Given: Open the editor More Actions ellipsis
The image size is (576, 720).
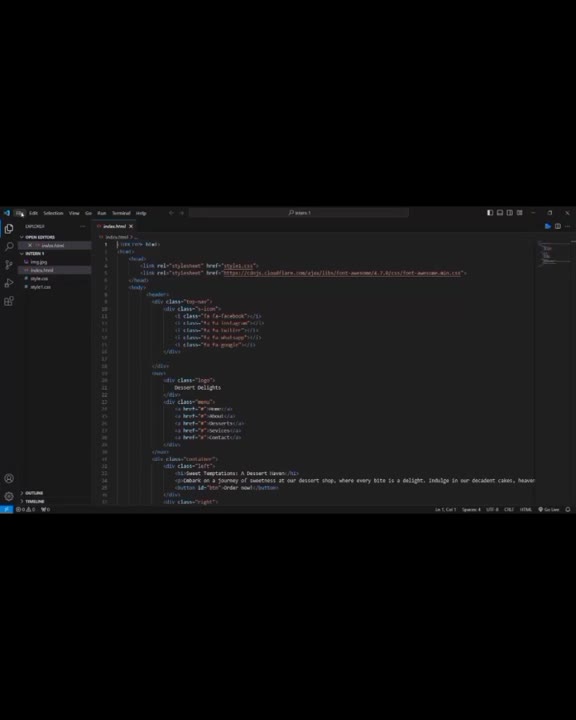Looking at the screenshot, I should [x=568, y=226].
